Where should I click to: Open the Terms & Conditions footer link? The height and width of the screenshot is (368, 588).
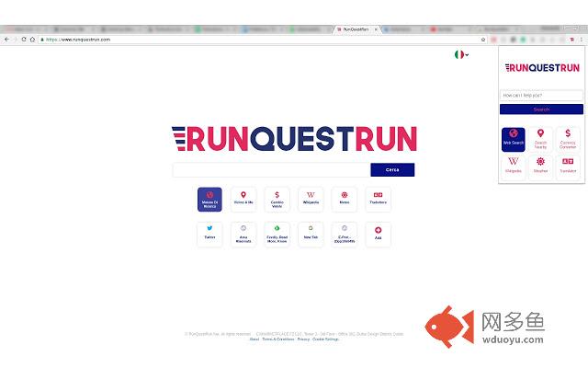[x=277, y=339]
